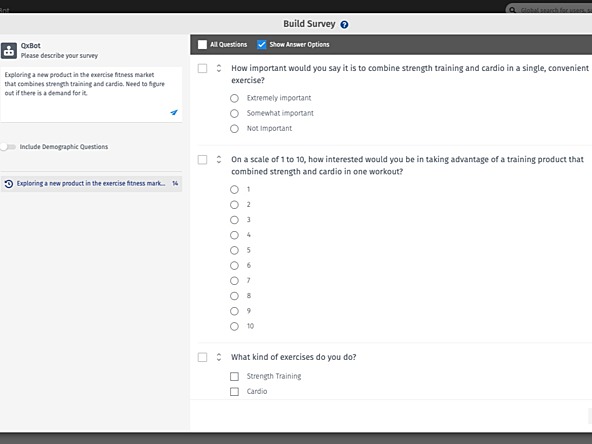Viewport: 592px width, 444px height.
Task: Open the saved 'Exploring a new product' prompt
Action: point(91,183)
